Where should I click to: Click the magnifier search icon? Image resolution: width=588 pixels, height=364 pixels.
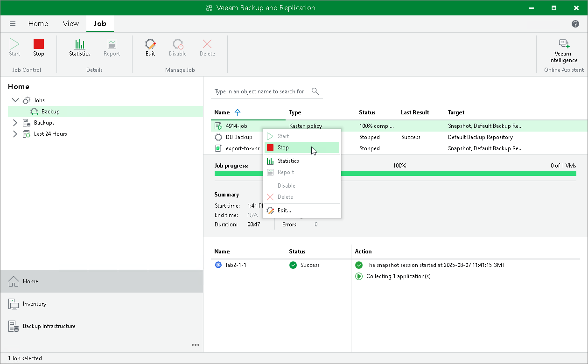point(315,91)
